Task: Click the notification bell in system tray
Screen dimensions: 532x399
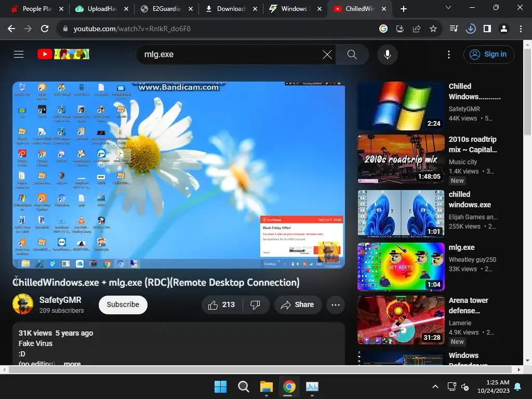Action: 518,387
